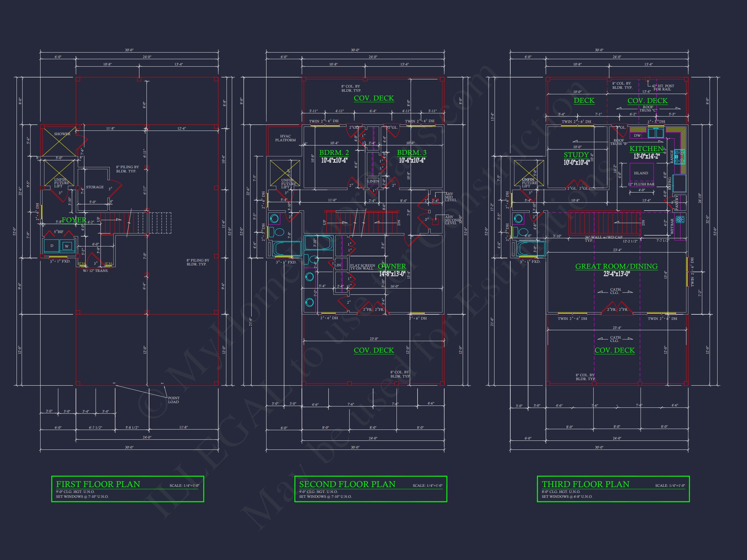The image size is (747, 560).
Task: Click the 36" WALL w/WD.CAP note
Action: pyautogui.click(x=603, y=239)
